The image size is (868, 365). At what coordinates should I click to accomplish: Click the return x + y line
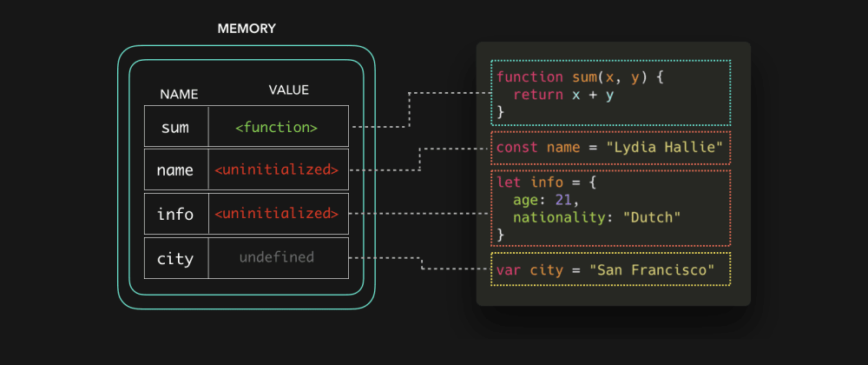(x=563, y=95)
